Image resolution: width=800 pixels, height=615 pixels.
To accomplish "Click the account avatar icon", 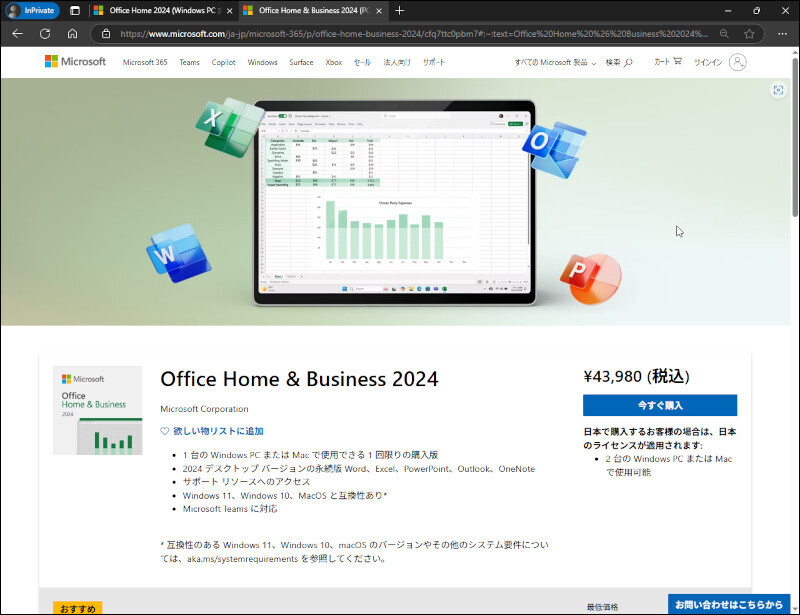I will (737, 62).
